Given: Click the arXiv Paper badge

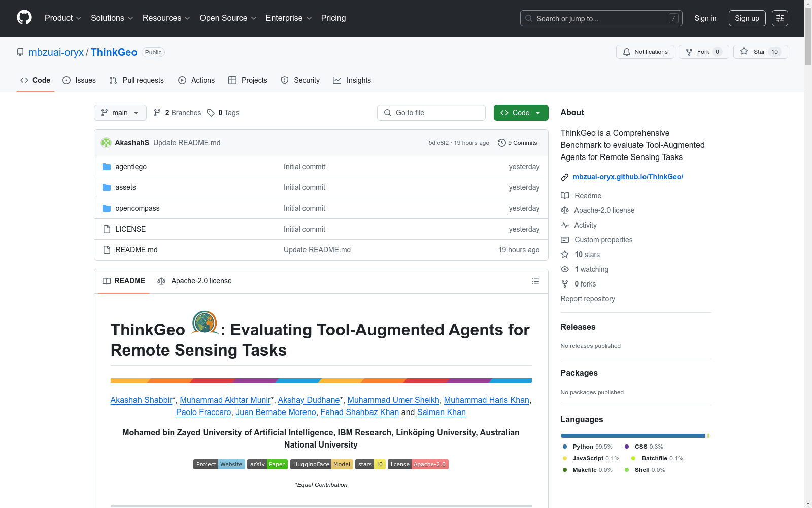Looking at the screenshot, I should [267, 464].
